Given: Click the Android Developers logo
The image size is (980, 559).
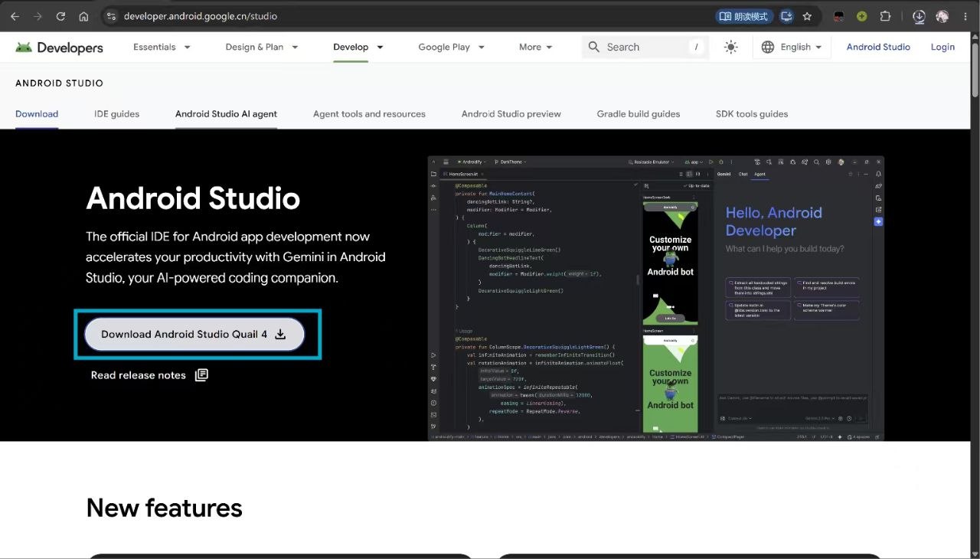Looking at the screenshot, I should click(59, 47).
